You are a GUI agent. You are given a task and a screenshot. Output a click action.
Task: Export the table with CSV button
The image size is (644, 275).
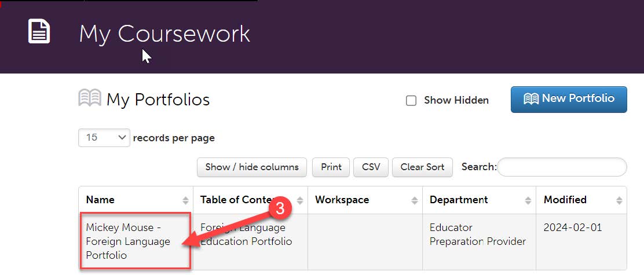[x=371, y=167]
